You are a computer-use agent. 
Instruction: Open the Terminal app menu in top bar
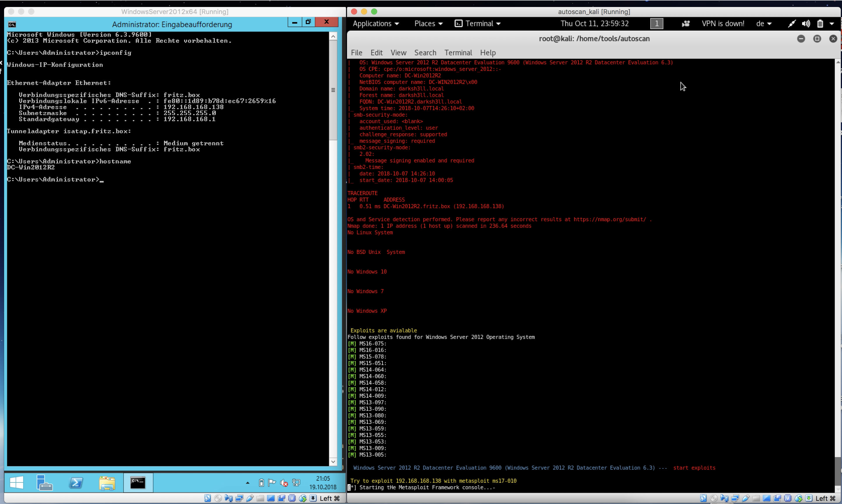click(478, 23)
